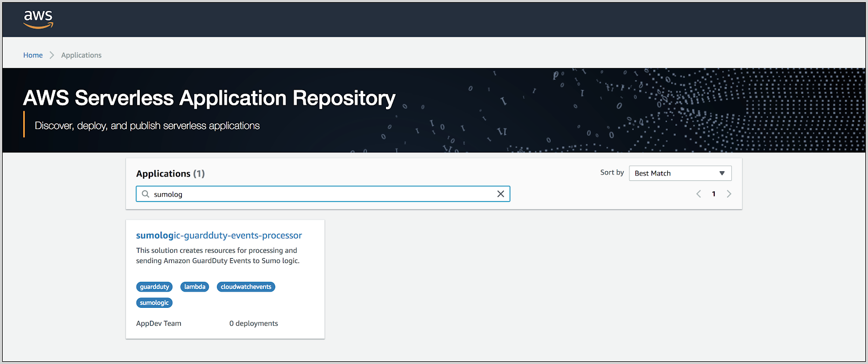Go to next results page arrow
The width and height of the screenshot is (868, 364).
tap(729, 194)
